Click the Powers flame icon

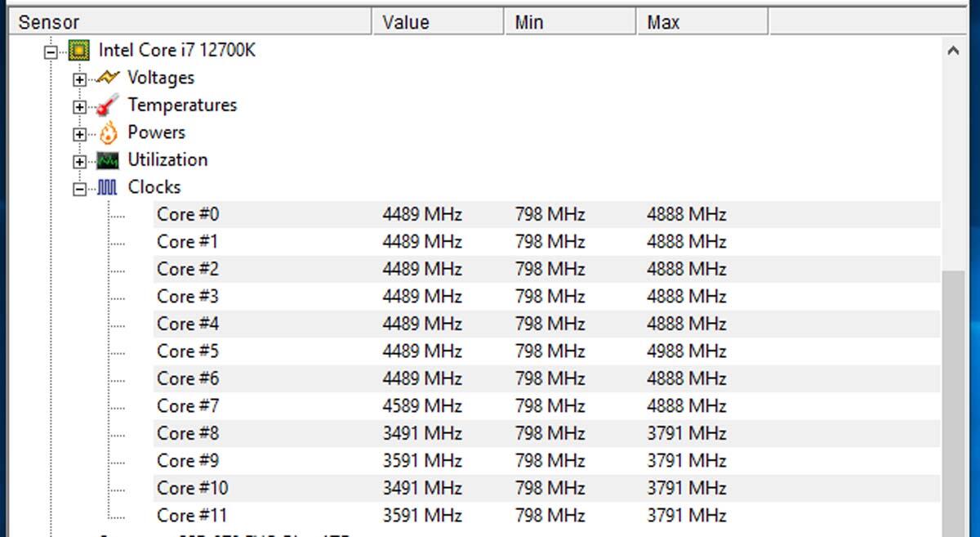pos(108,132)
